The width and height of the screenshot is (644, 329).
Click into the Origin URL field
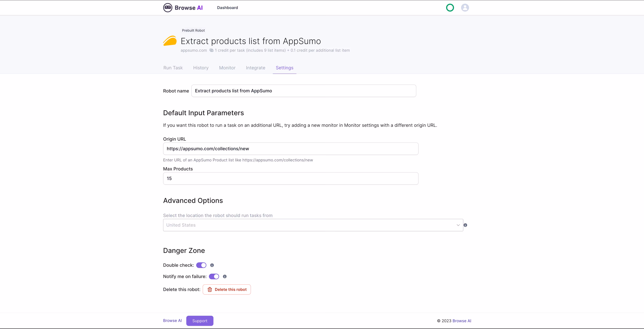291,149
